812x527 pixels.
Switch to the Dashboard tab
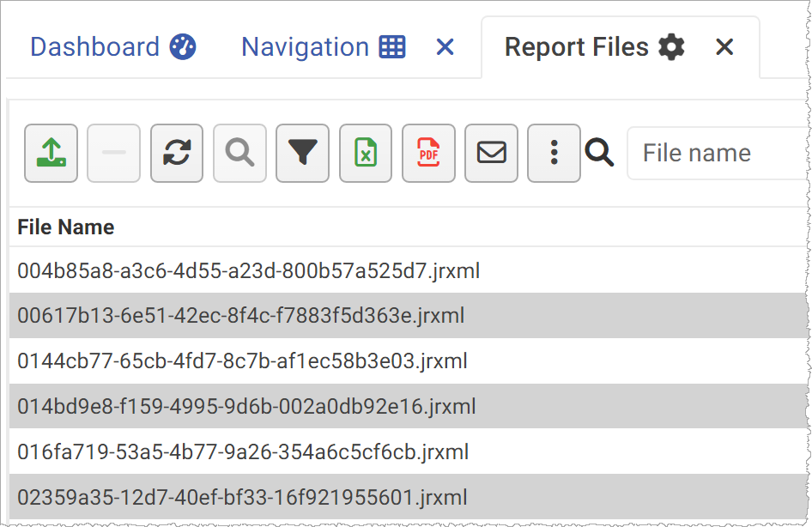pyautogui.click(x=113, y=47)
